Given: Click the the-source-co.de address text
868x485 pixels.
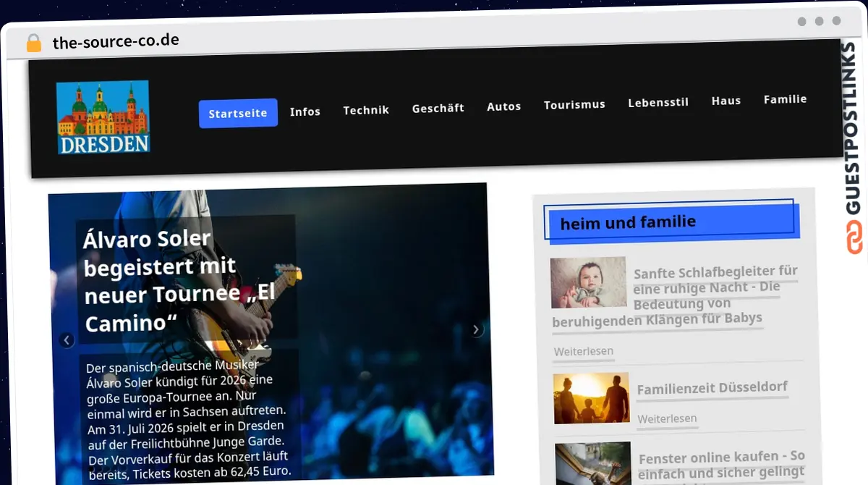Looking at the screenshot, I should click(116, 41).
